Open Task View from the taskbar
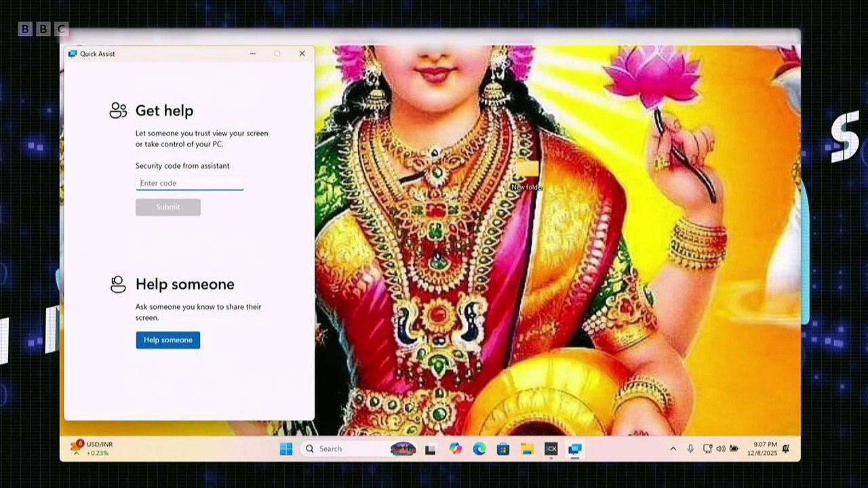This screenshot has height=488, width=868. tap(430, 449)
